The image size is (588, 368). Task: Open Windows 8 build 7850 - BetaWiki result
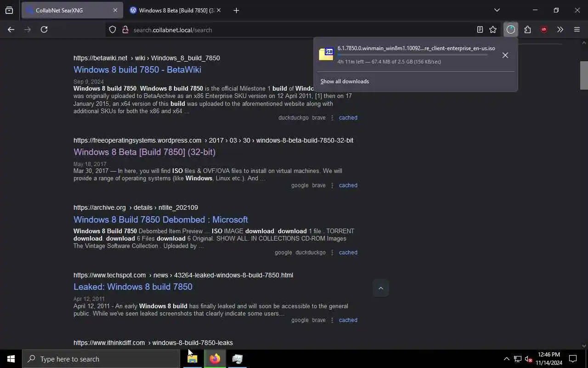tap(137, 69)
